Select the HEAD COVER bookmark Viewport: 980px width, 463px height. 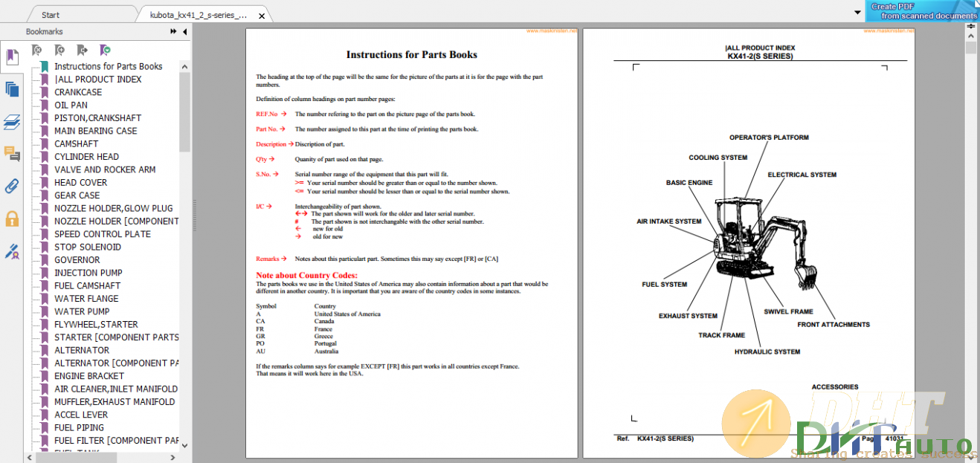coord(80,182)
